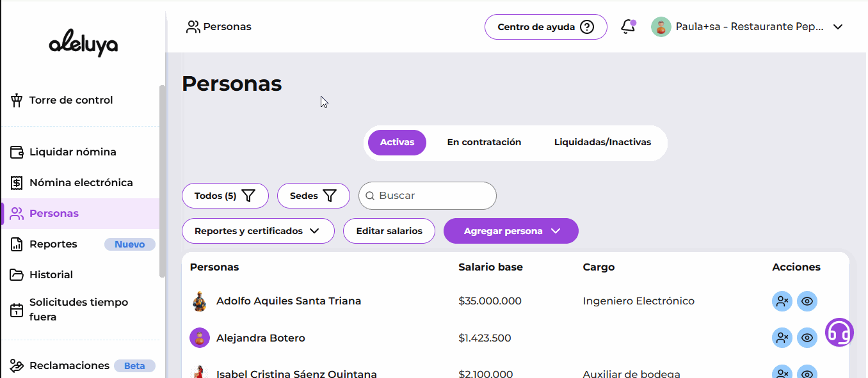Click the user profile avatar in header
The image size is (868, 378).
(661, 27)
